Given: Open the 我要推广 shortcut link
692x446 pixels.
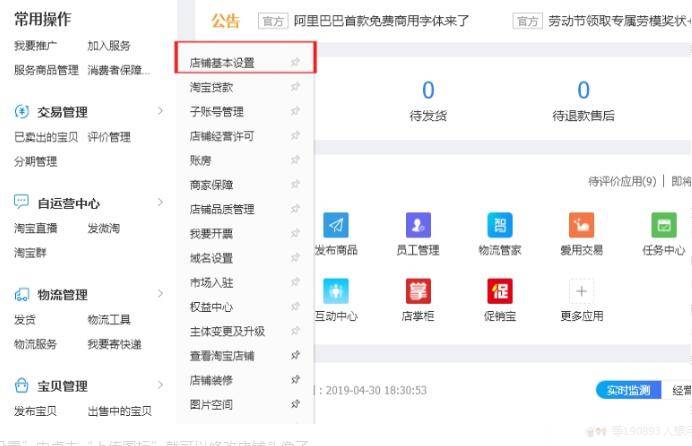Looking at the screenshot, I should click(x=35, y=45).
